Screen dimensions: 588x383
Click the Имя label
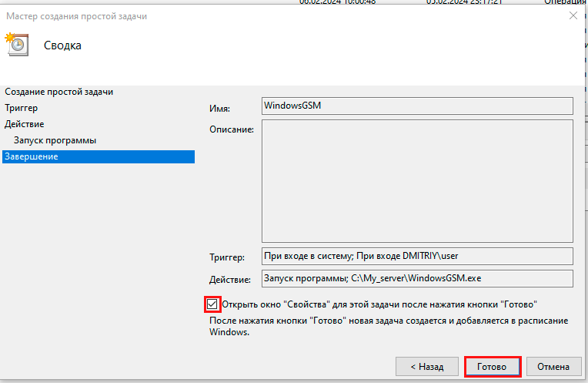[x=220, y=108]
